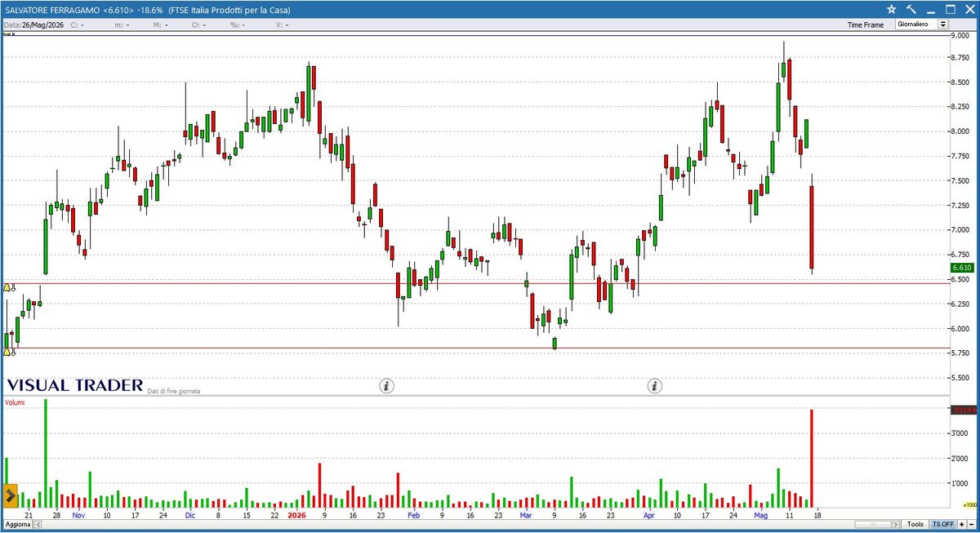Open the Time Frame Giornaliero dropdown
This screenshot has width=980, height=533.
(922, 24)
